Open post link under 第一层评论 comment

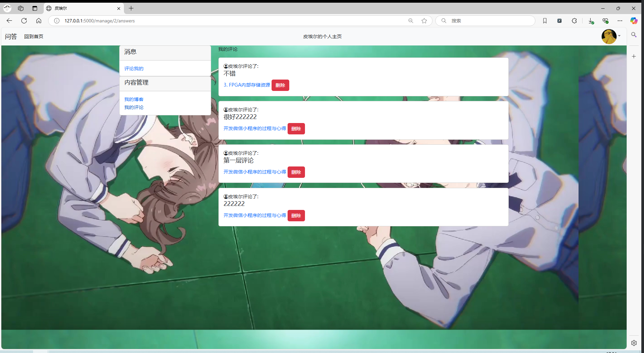255,172
